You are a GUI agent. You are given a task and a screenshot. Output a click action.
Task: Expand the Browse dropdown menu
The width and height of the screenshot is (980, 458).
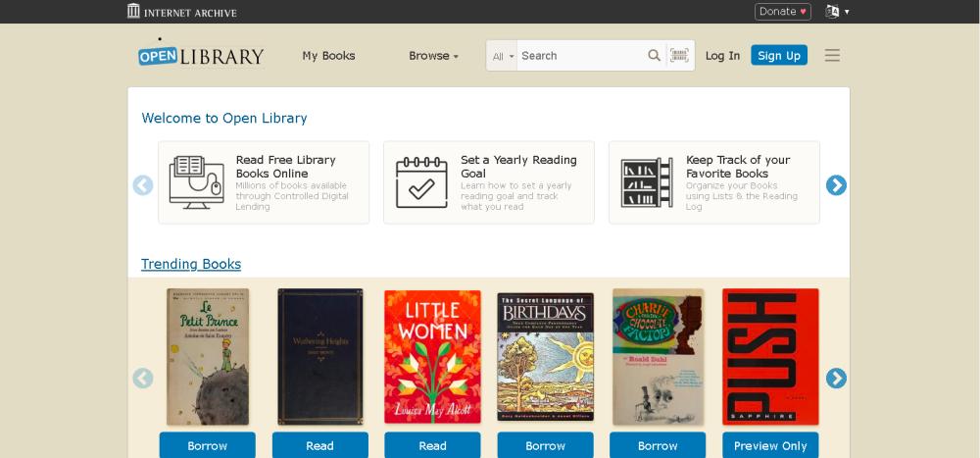pos(434,56)
